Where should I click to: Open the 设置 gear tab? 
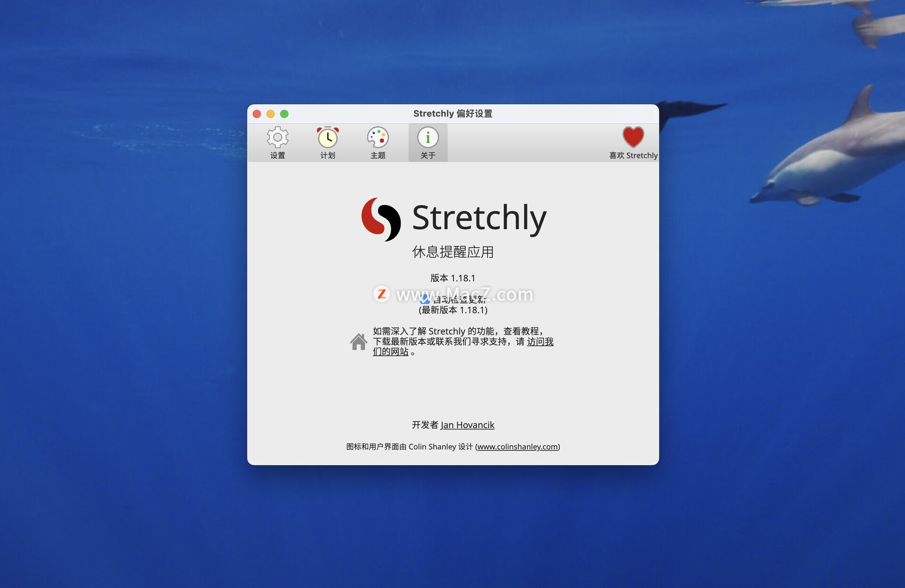277,138
